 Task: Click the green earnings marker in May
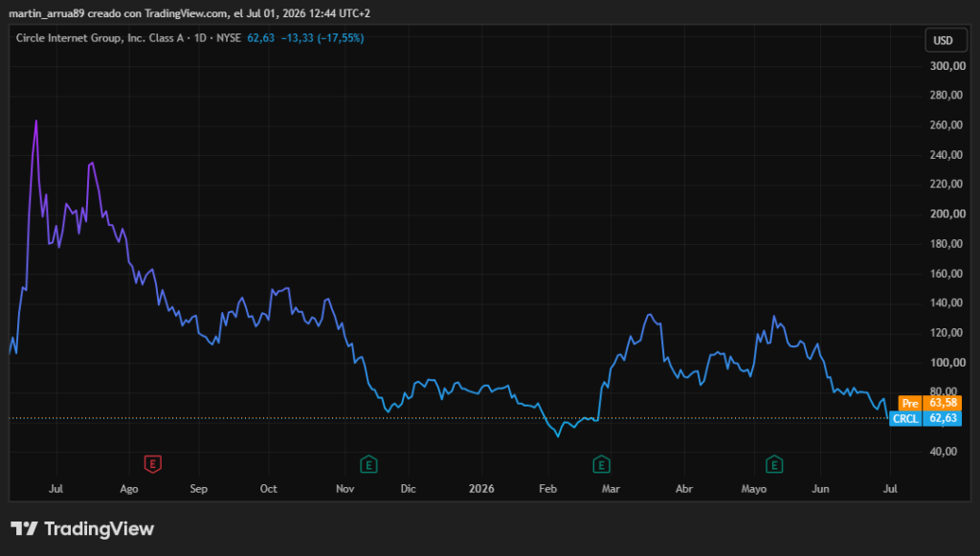(774, 464)
